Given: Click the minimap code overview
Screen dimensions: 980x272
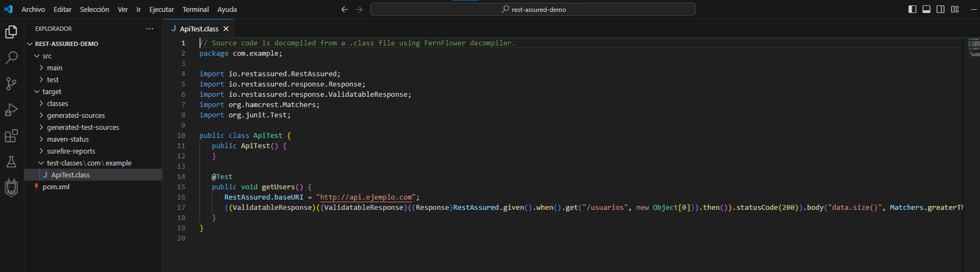Looking at the screenshot, I should pos(973,47).
